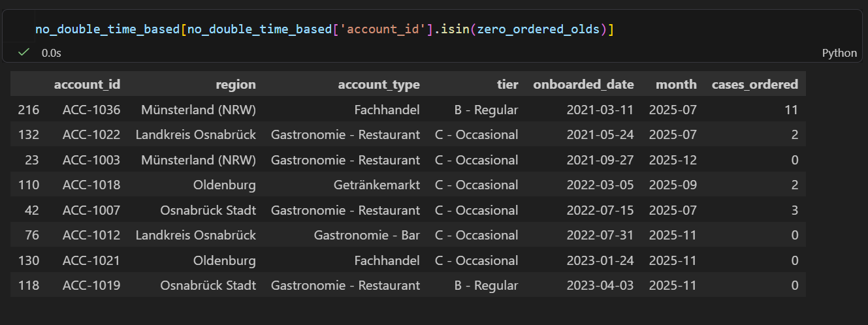Click Oldenburg region in ACC-1018 row
This screenshot has width=868, height=325.
tap(225, 185)
